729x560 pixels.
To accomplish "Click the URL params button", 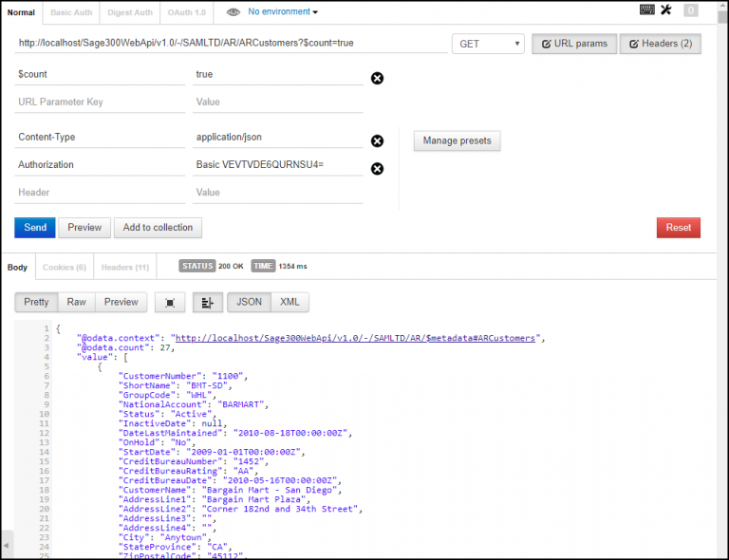I will point(574,44).
